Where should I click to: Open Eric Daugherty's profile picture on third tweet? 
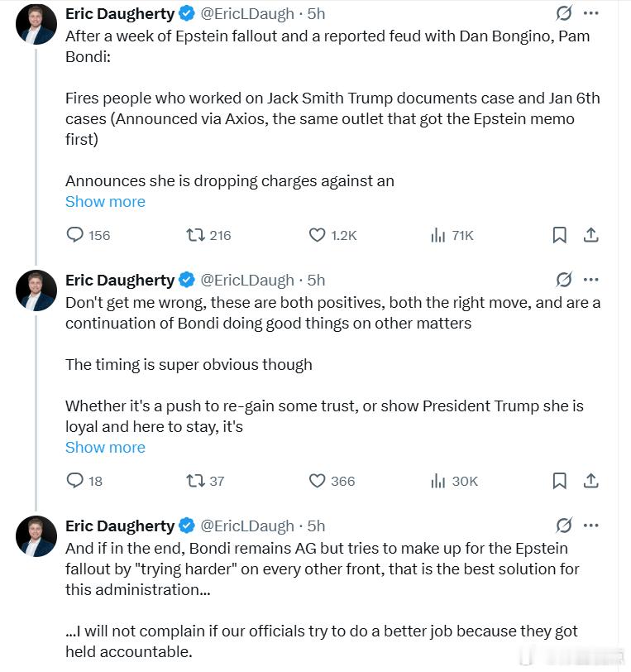tap(36, 536)
